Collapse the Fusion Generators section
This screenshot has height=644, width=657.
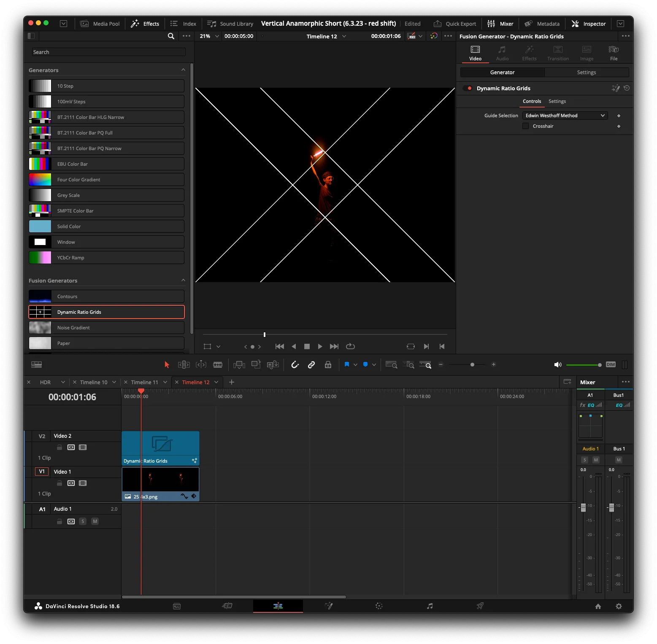[x=183, y=280]
